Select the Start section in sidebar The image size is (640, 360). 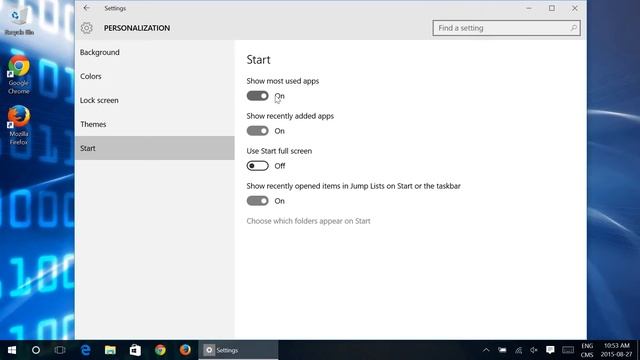click(155, 148)
